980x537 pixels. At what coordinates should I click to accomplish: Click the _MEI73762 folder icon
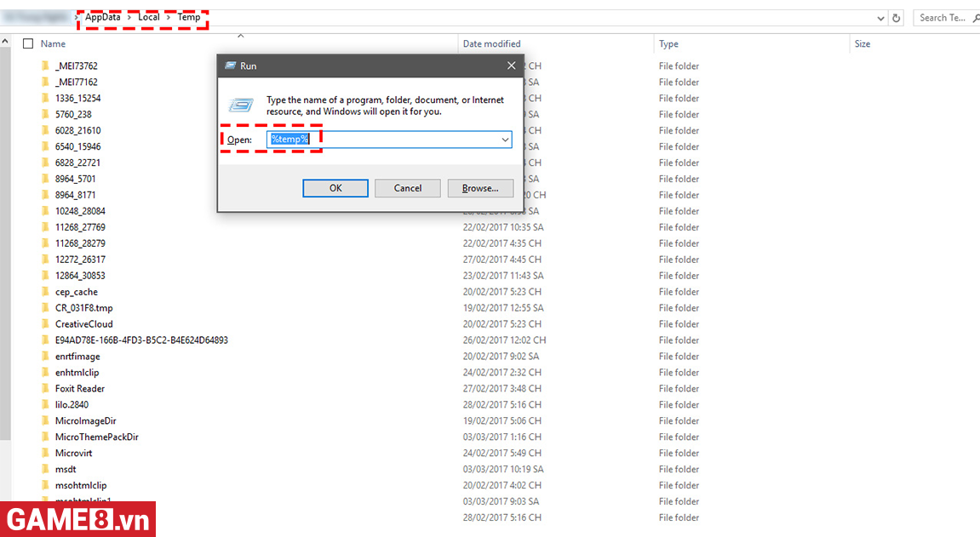pyautogui.click(x=45, y=66)
